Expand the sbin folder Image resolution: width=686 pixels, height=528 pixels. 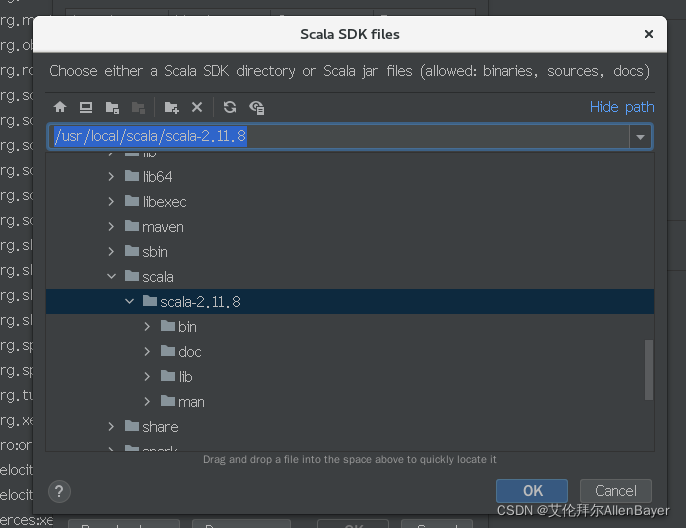click(x=111, y=252)
